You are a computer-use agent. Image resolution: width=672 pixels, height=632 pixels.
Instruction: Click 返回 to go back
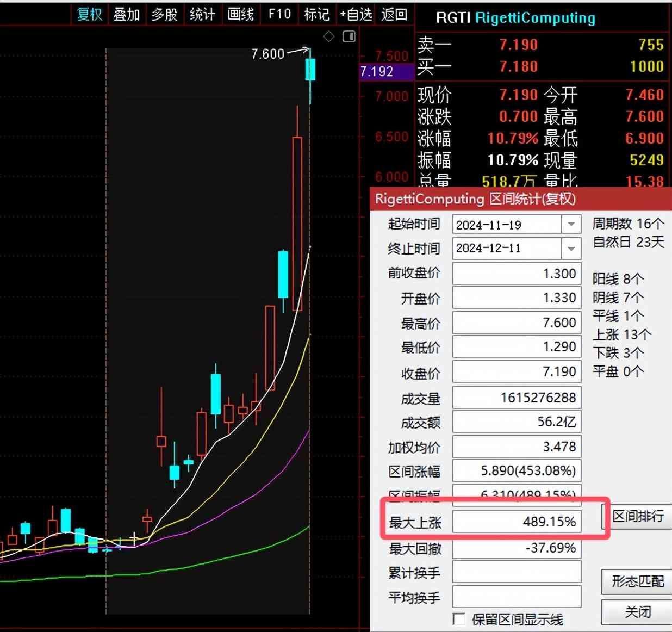pyautogui.click(x=394, y=14)
